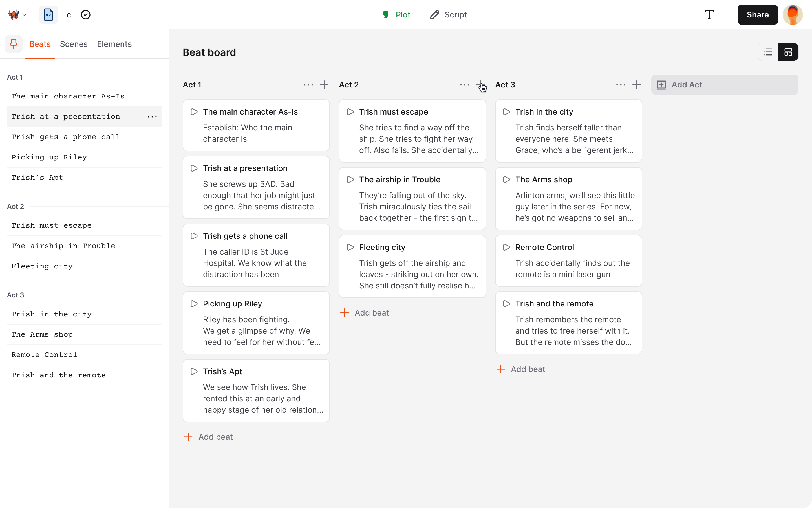Open the Remote Control card description
812x508 pixels.
click(572, 269)
